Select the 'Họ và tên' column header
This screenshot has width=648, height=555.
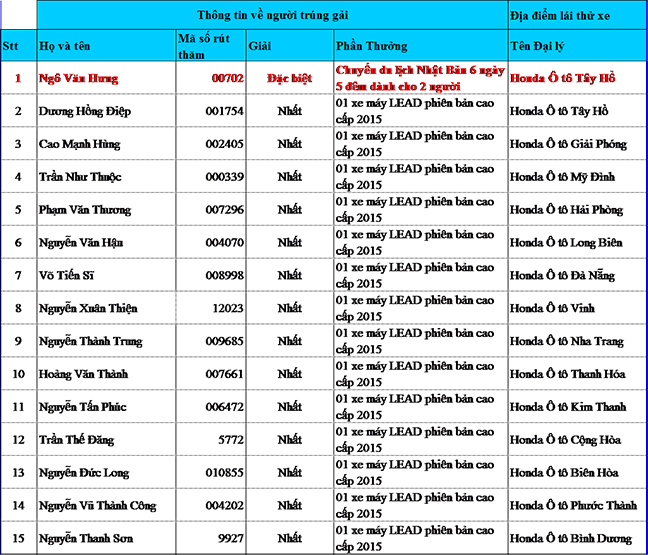point(106,45)
